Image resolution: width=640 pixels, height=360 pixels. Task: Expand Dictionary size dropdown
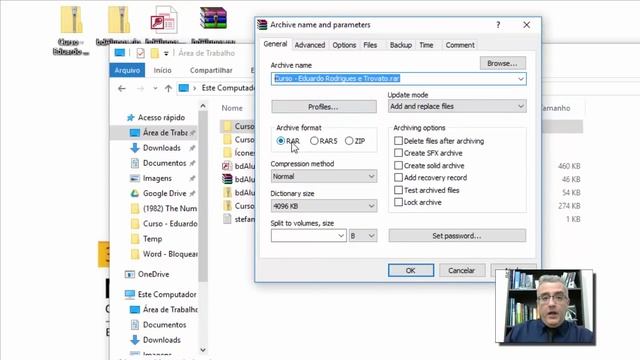click(324, 206)
